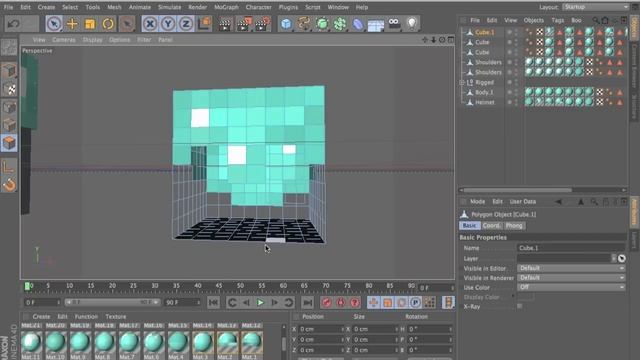
Task: Open the NURBS generator icon
Action: (322, 24)
